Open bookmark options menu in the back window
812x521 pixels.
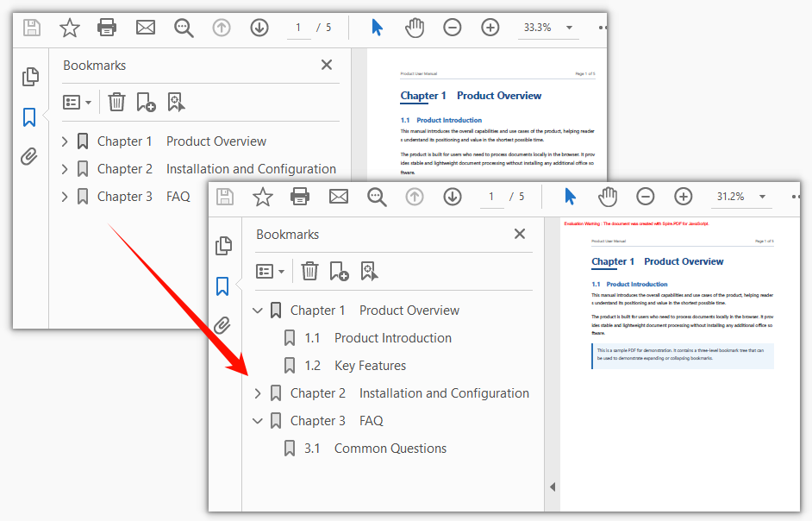coord(77,102)
